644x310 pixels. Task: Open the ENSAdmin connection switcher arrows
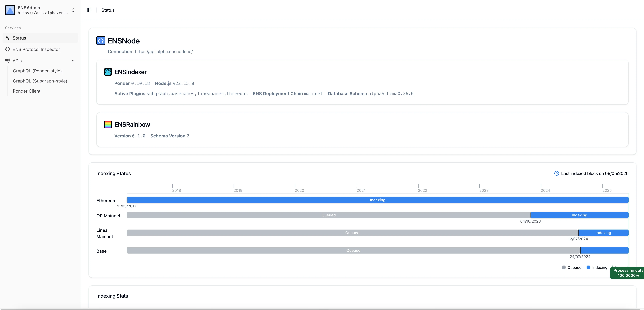tap(73, 10)
